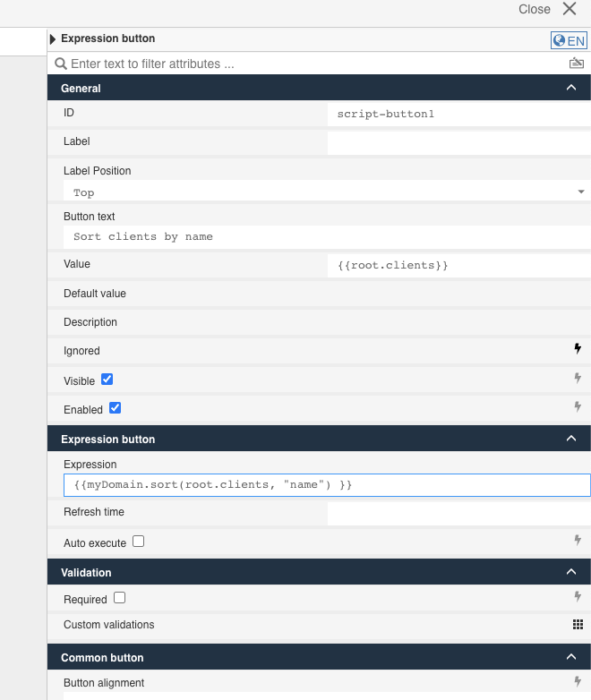Screen dimensions: 591x700
Task: Enable the Auto execute checkbox
Action: coord(138,542)
